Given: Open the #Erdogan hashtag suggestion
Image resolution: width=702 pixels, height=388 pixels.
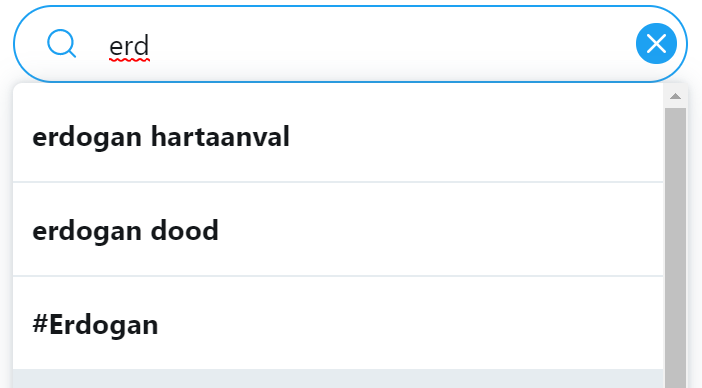Looking at the screenshot, I should pyautogui.click(x=338, y=323).
